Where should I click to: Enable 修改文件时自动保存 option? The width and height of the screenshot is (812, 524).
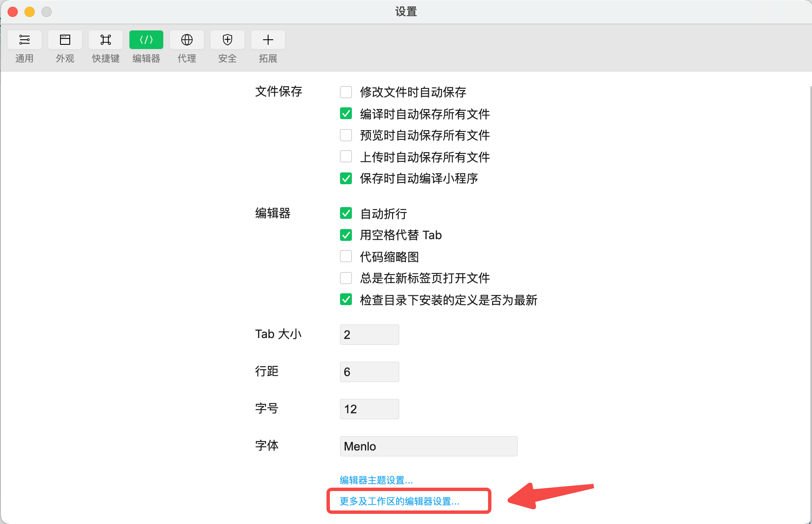coord(346,92)
